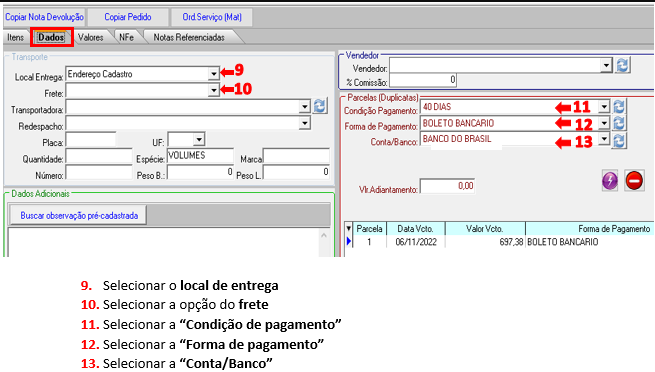Go to Notas Referenciadas tab
Screen dimensions: 655x372
[x=189, y=37]
